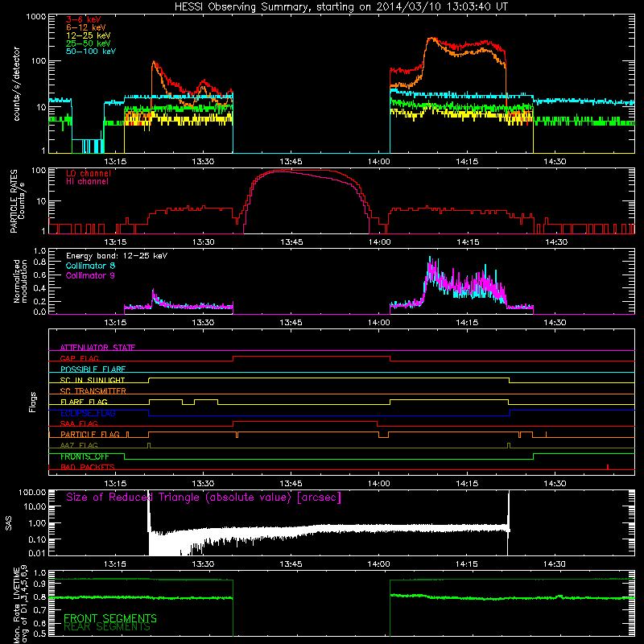
Task: Select the green 25-50 keV legend label
Action: click(x=89, y=43)
